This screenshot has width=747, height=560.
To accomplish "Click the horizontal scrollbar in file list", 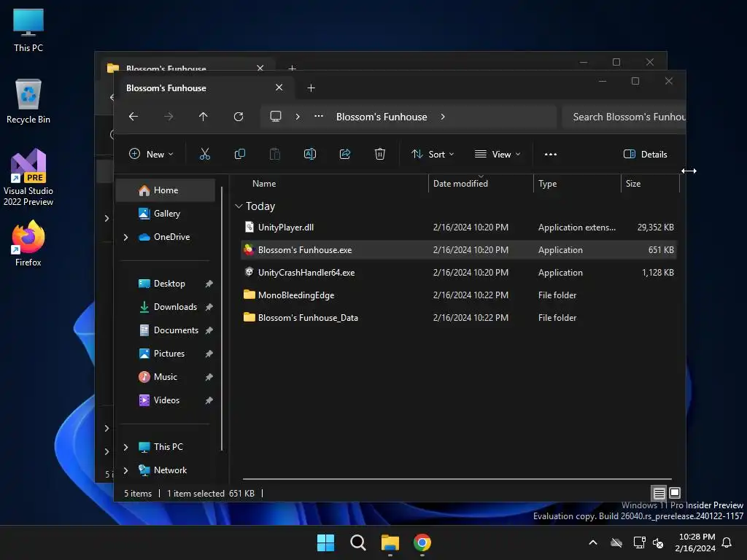I will coord(457,478).
